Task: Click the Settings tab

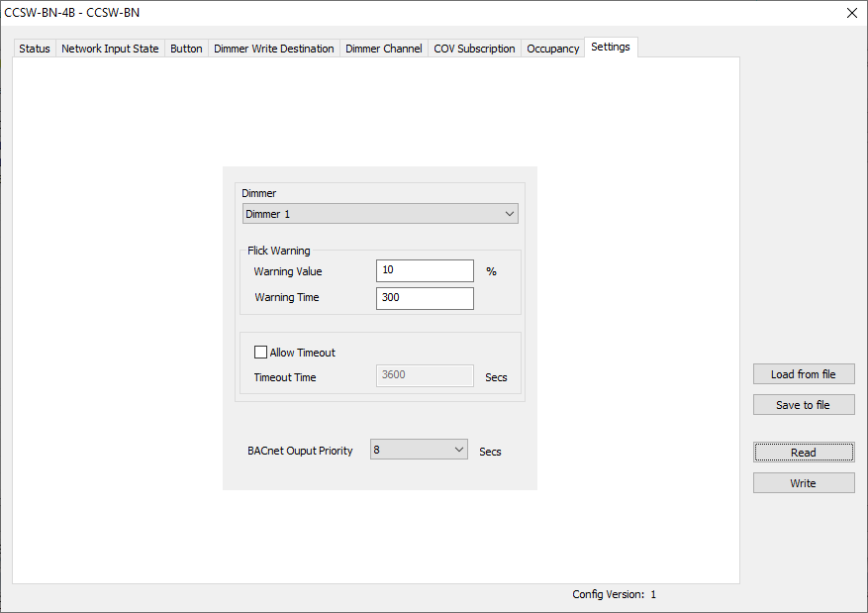Action: 611,48
